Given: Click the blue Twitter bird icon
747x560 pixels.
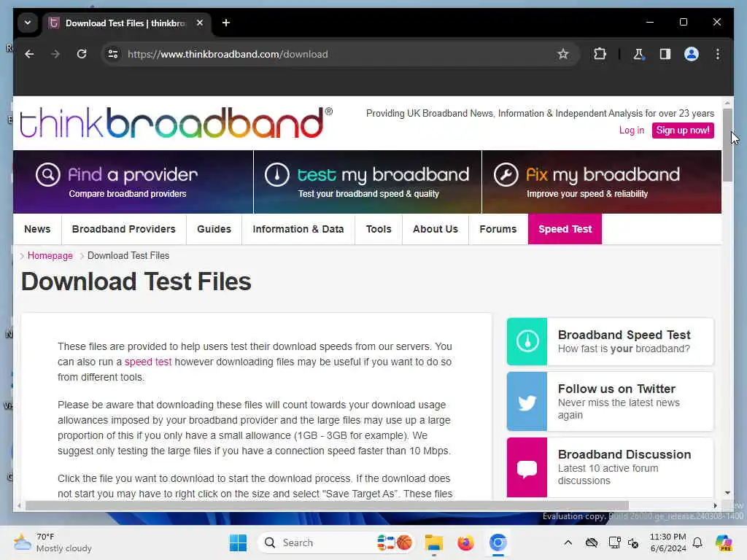Looking at the screenshot, I should point(527,402).
